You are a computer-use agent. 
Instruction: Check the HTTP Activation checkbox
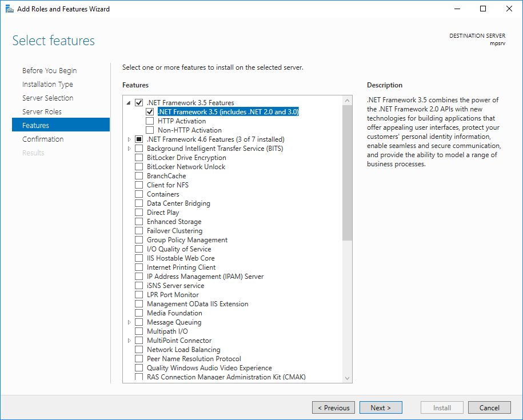[150, 121]
